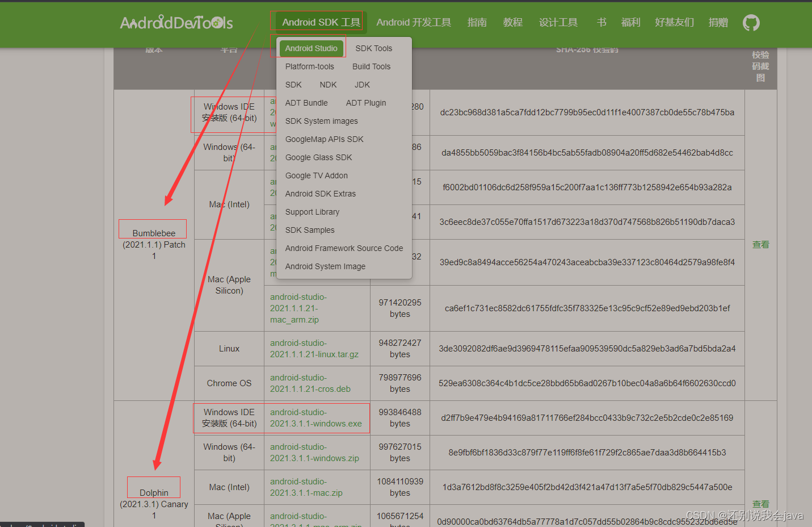Click the checksum starting with f6002bd011
The width and height of the screenshot is (812, 527).
(587, 187)
